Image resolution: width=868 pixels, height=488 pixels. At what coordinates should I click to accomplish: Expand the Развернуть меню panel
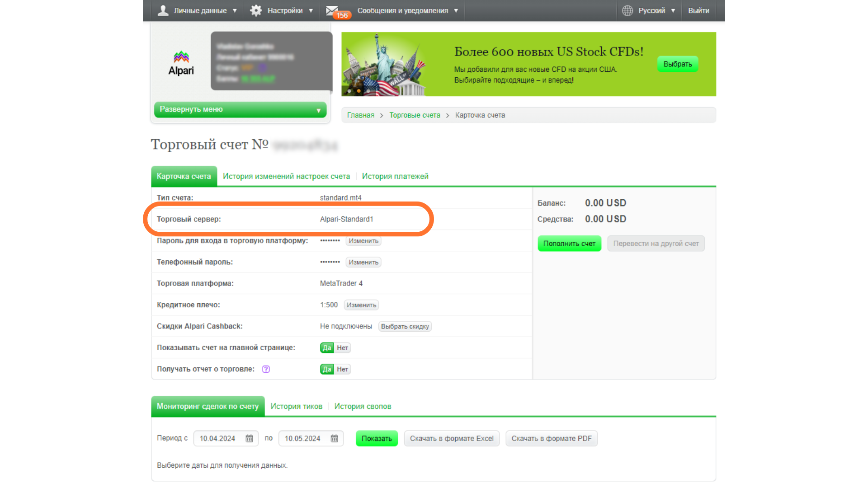pyautogui.click(x=240, y=109)
